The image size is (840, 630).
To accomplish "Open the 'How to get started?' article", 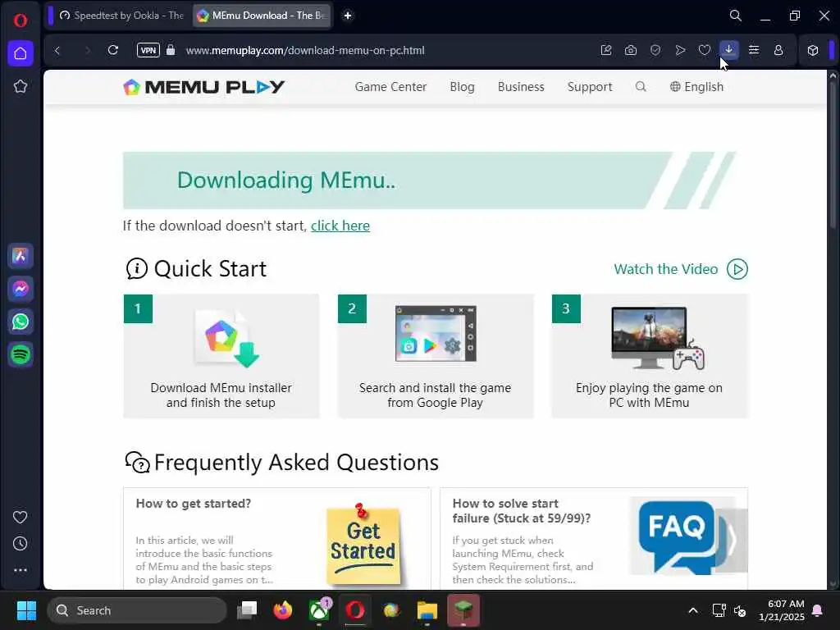I will (194, 504).
